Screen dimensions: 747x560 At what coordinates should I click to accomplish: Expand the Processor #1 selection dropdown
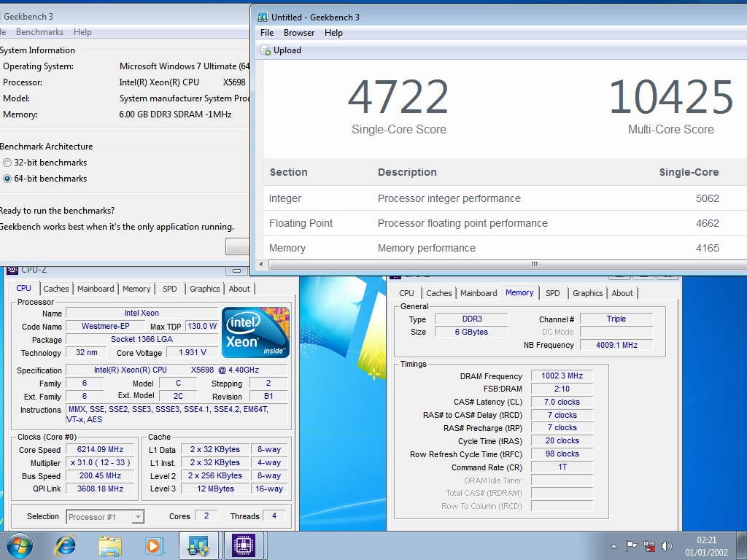137,517
